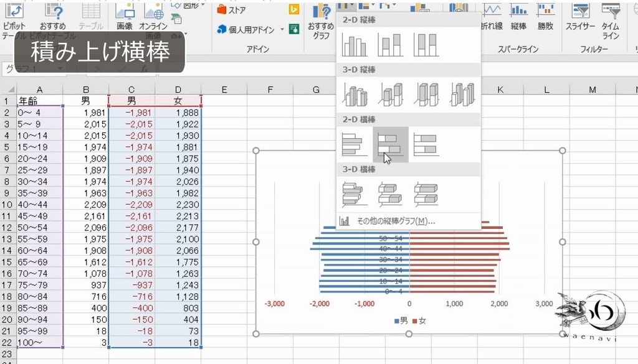This screenshot has width=638, height=364.
Task: Choose 3-D clustered column chart icon
Action: [355, 94]
